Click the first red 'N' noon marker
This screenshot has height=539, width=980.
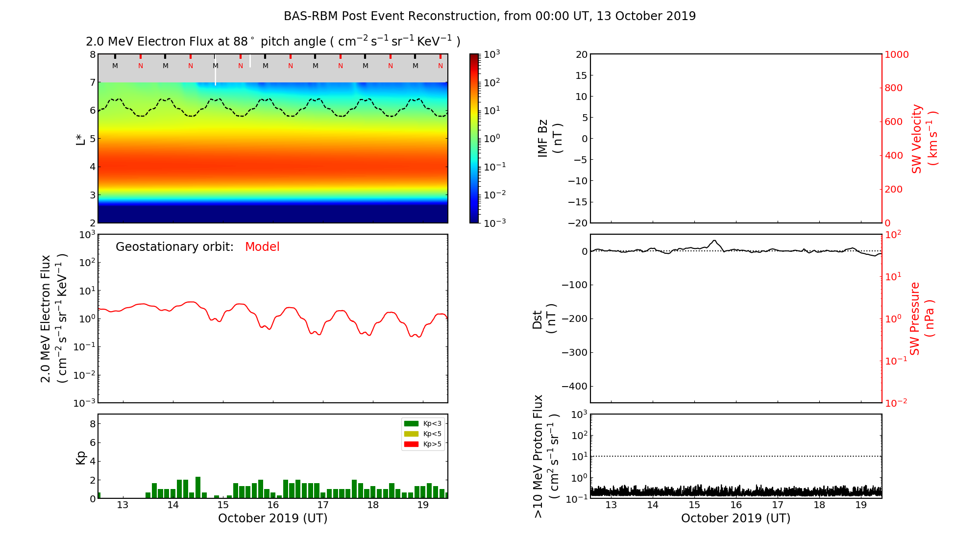point(141,66)
